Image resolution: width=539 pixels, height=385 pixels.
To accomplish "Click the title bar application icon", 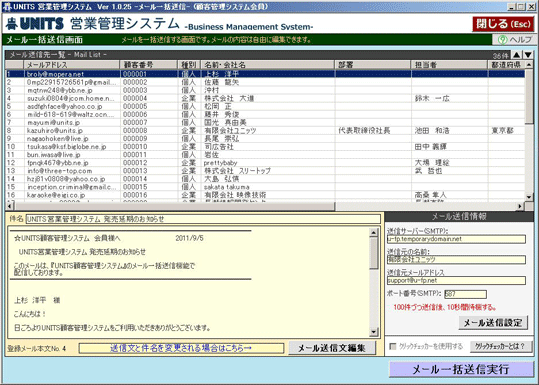I will click(x=7, y=7).
